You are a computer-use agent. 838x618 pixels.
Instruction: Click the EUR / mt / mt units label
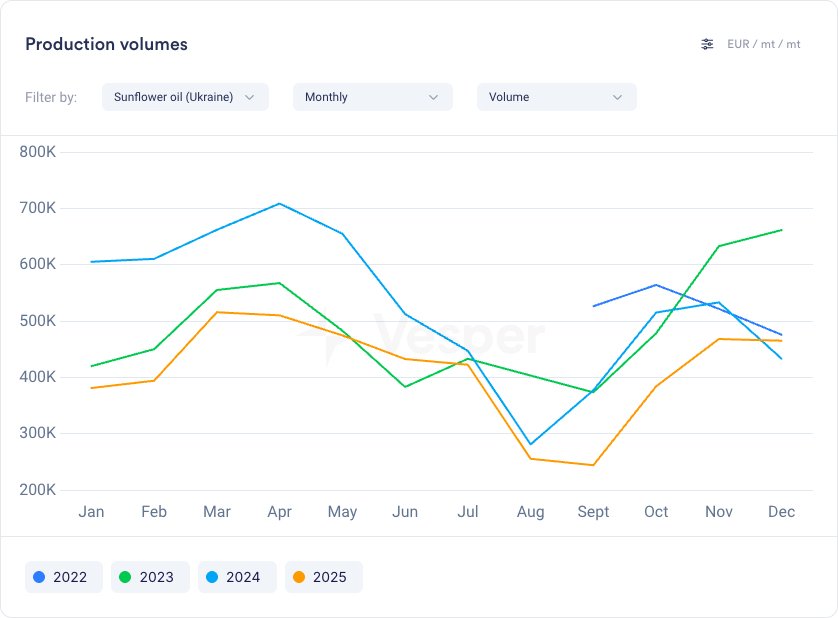[764, 44]
